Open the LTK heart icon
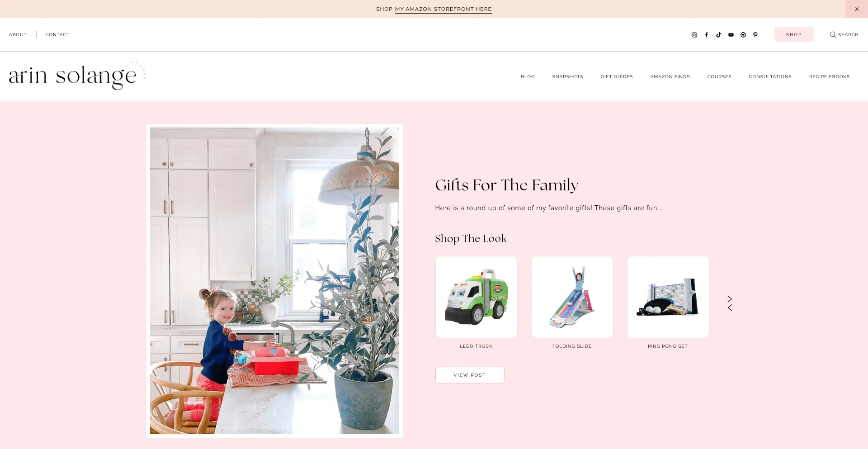 pyautogui.click(x=743, y=35)
